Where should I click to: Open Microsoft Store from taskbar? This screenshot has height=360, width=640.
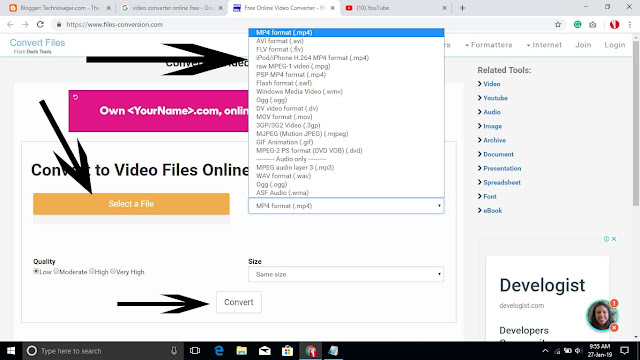point(287,351)
